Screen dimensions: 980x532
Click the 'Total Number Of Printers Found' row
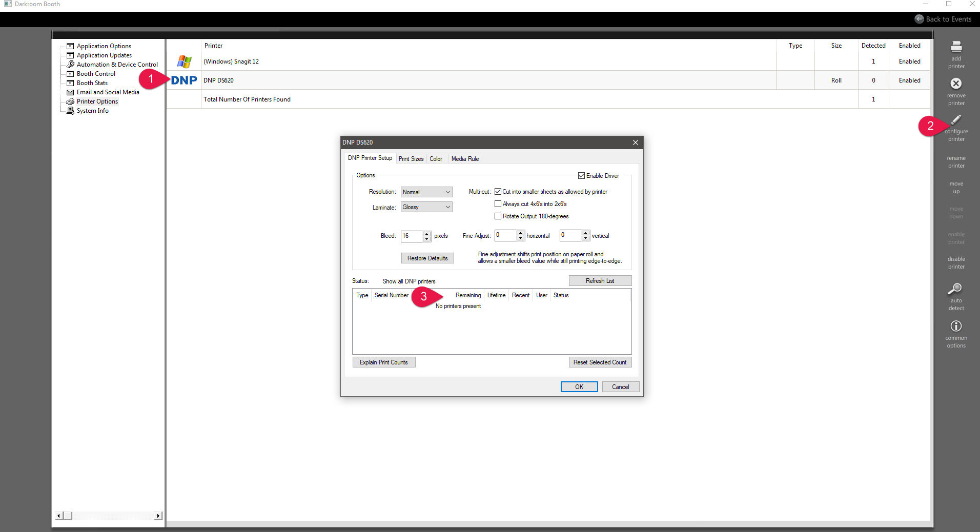(x=548, y=99)
